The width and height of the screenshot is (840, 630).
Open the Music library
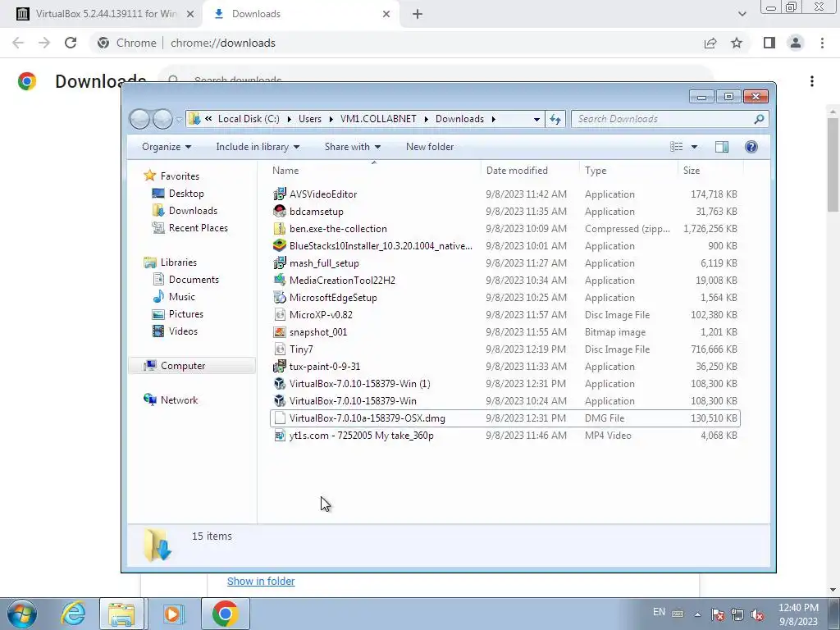(181, 297)
